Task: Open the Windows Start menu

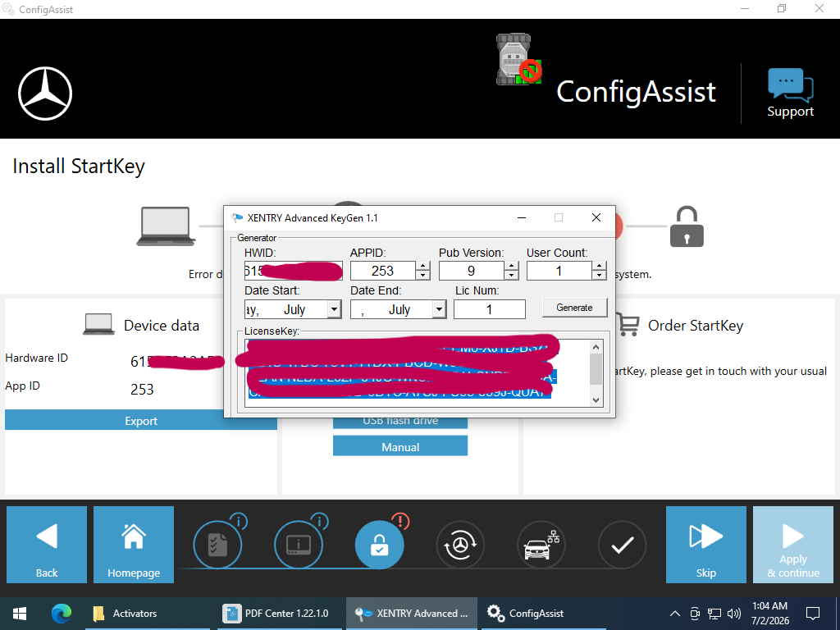Action: [20, 614]
